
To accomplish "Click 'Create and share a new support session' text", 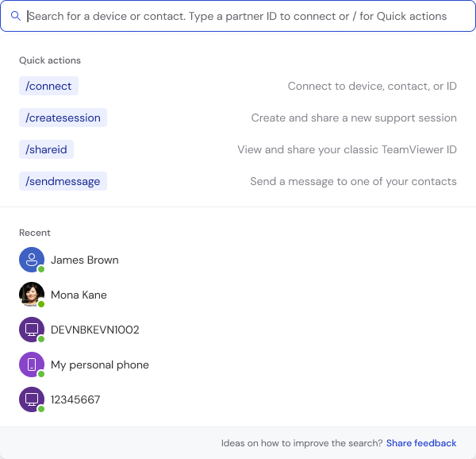I will pos(354,118).
